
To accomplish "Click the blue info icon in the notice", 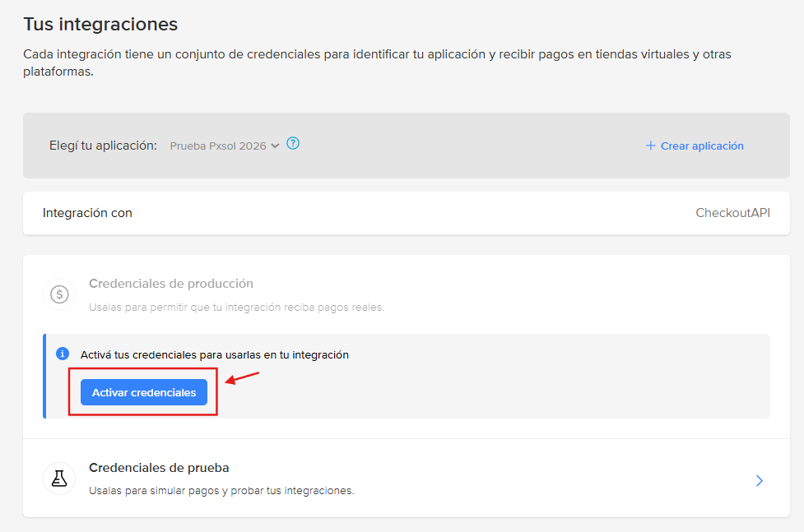I will tap(62, 354).
